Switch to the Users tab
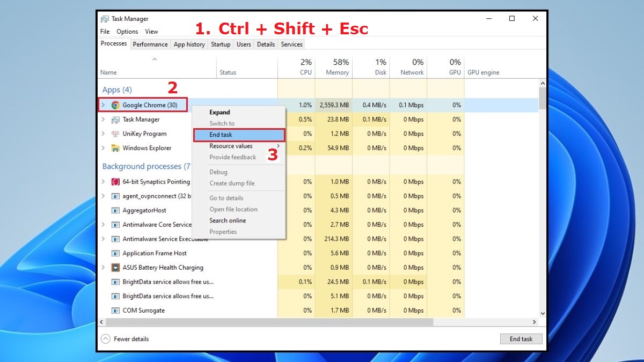Screen dimensions: 644x362 (x=244, y=45)
